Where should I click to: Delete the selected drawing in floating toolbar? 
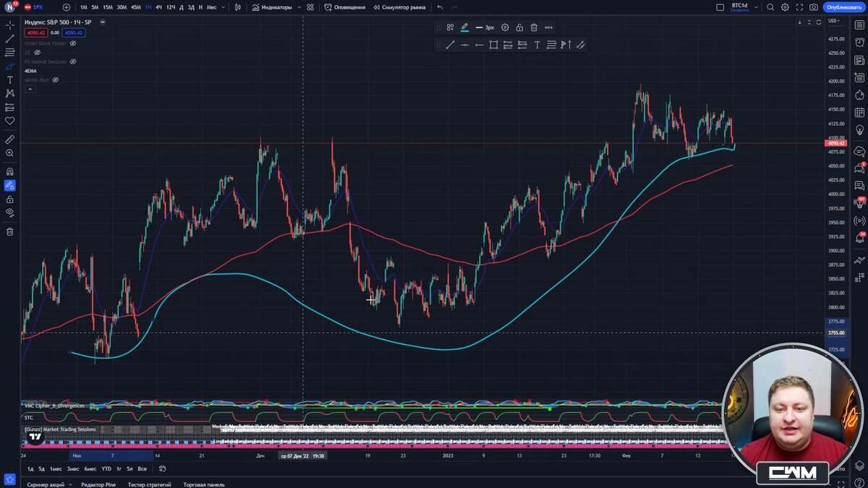(x=534, y=27)
